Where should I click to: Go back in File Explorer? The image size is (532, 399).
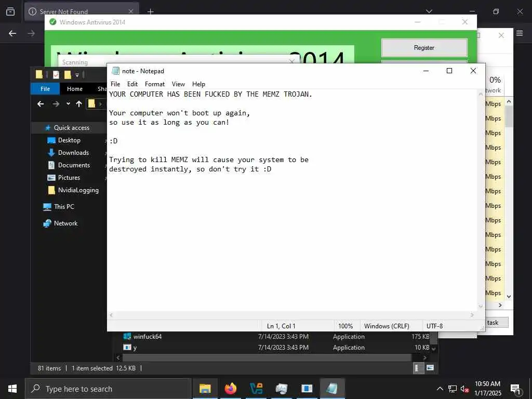(x=41, y=104)
